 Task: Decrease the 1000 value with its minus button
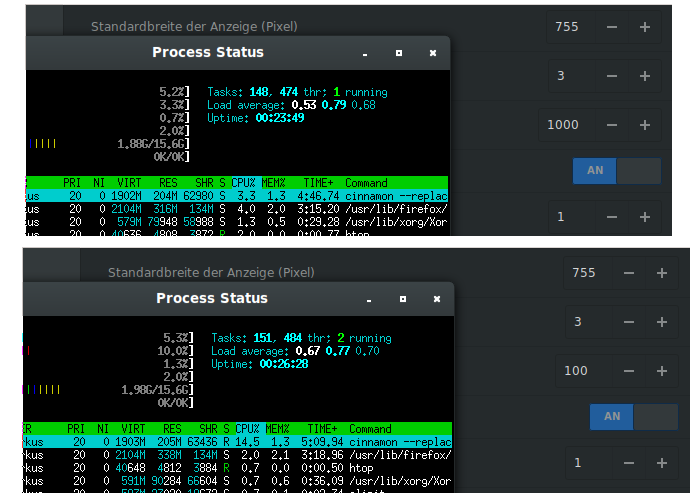(x=612, y=125)
